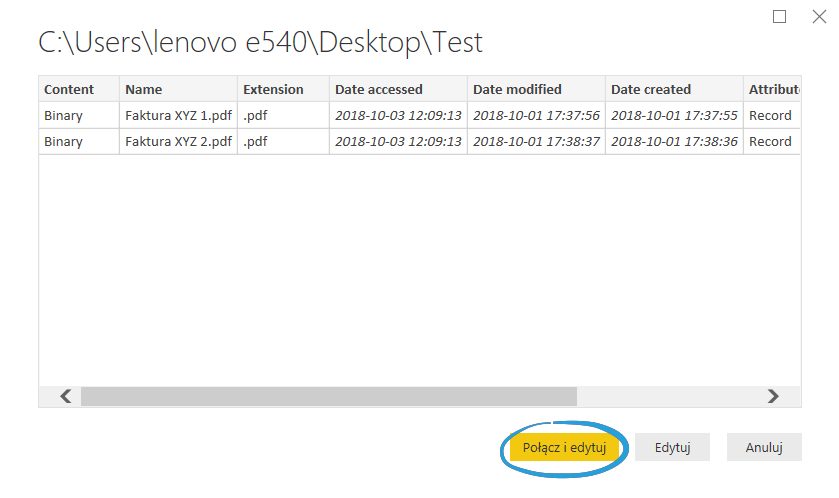The image size is (839, 498).
Task: Click the left scroll arrow
Action: click(x=65, y=396)
